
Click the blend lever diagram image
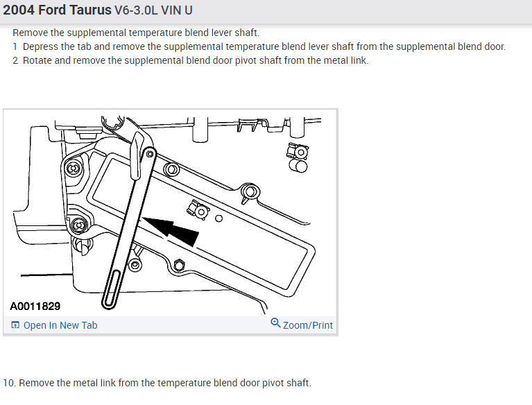tap(171, 213)
